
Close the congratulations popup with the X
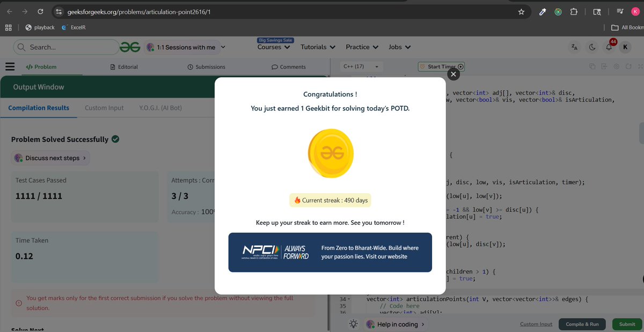tap(453, 75)
